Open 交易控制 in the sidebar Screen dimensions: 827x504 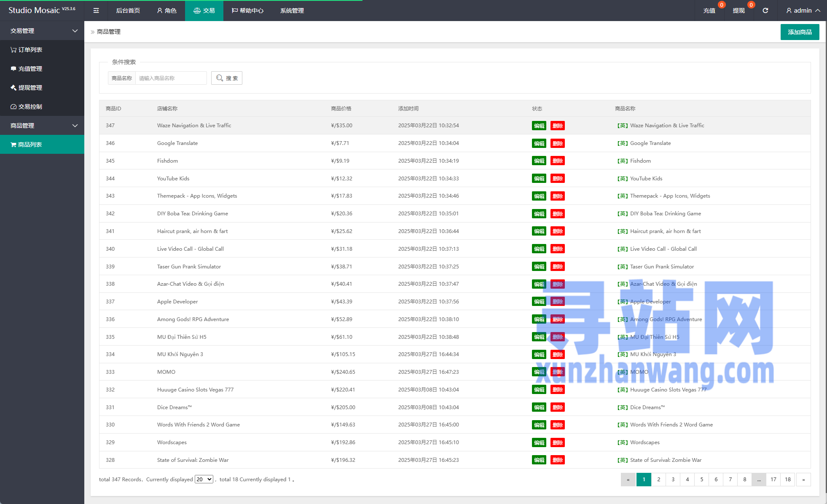tap(42, 107)
